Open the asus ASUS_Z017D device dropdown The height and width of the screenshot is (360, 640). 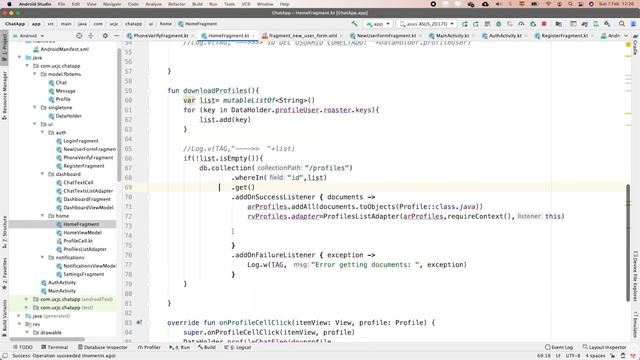click(427, 24)
